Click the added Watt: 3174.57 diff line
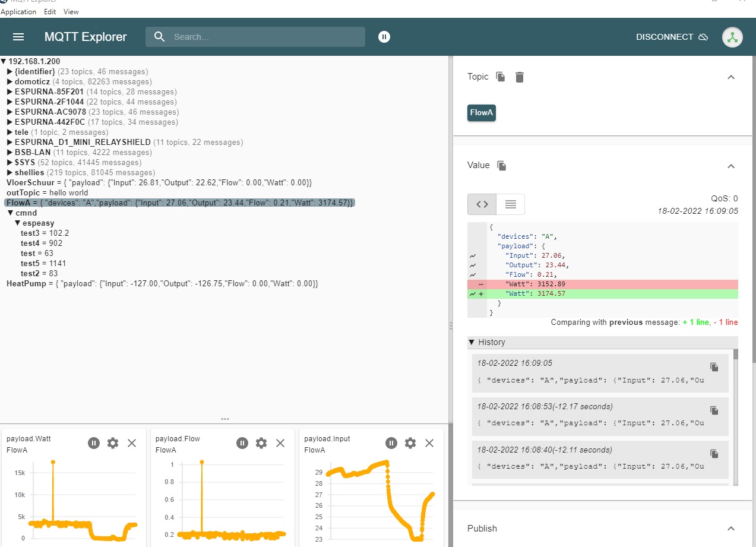 (603, 293)
